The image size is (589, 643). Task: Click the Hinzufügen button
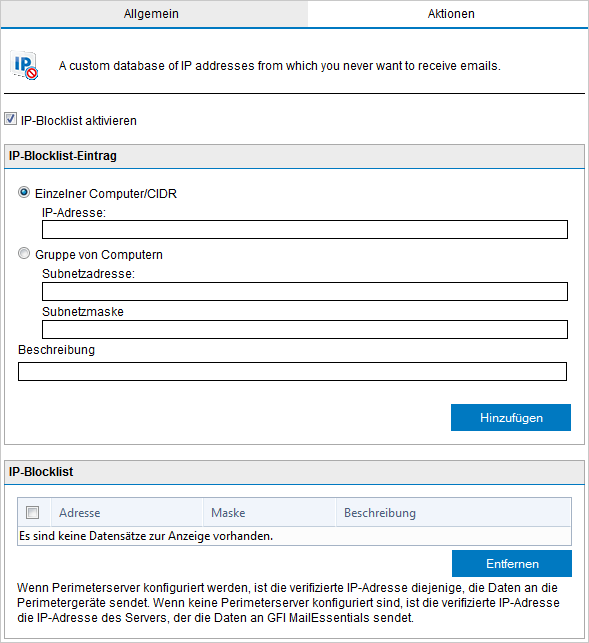511,417
